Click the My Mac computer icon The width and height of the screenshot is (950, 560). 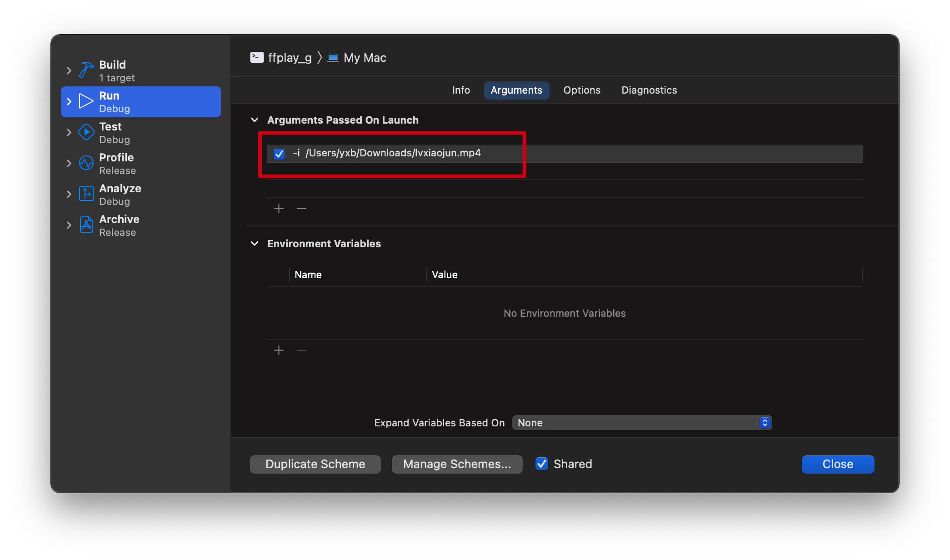click(333, 58)
